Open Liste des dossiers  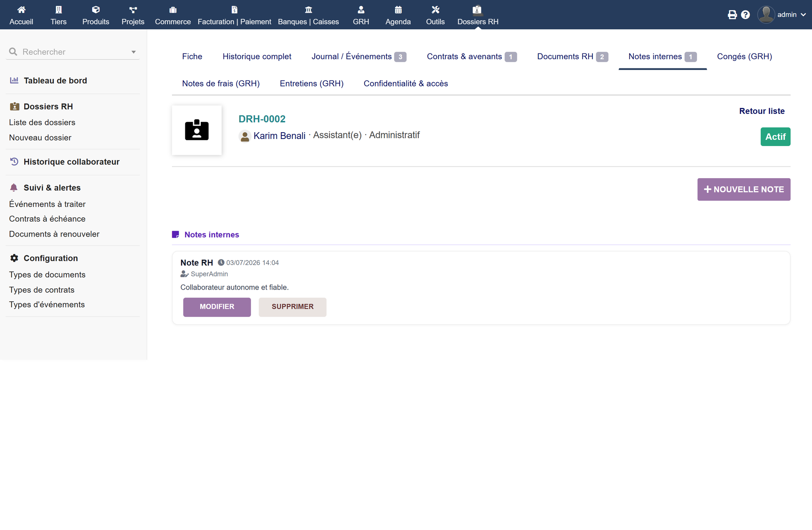point(42,122)
